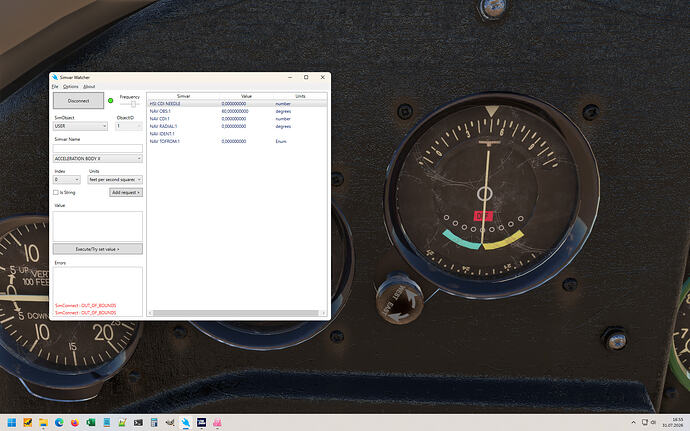Maximize the Simvar Watcher window
This screenshot has width=690, height=431.
pos(306,77)
